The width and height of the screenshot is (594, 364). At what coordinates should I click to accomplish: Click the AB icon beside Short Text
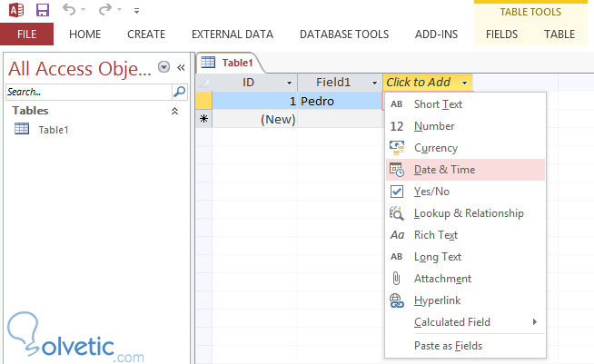397,104
